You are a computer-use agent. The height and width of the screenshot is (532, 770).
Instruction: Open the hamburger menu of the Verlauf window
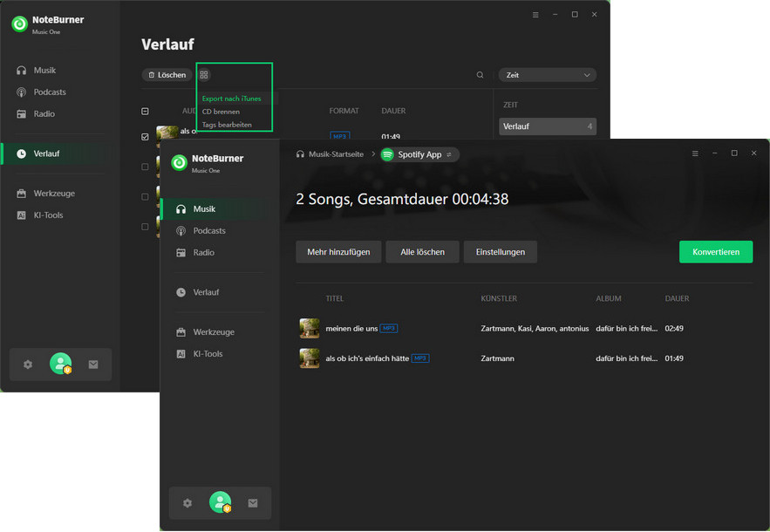coord(535,15)
